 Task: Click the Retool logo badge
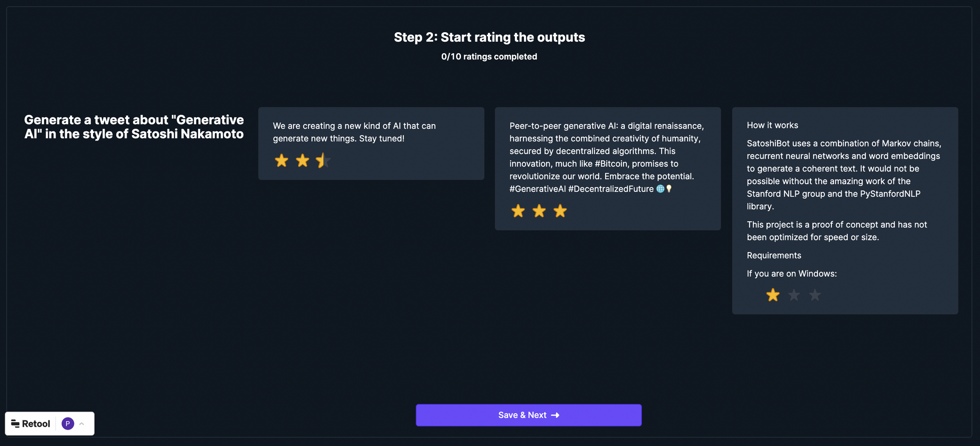pyautogui.click(x=31, y=424)
